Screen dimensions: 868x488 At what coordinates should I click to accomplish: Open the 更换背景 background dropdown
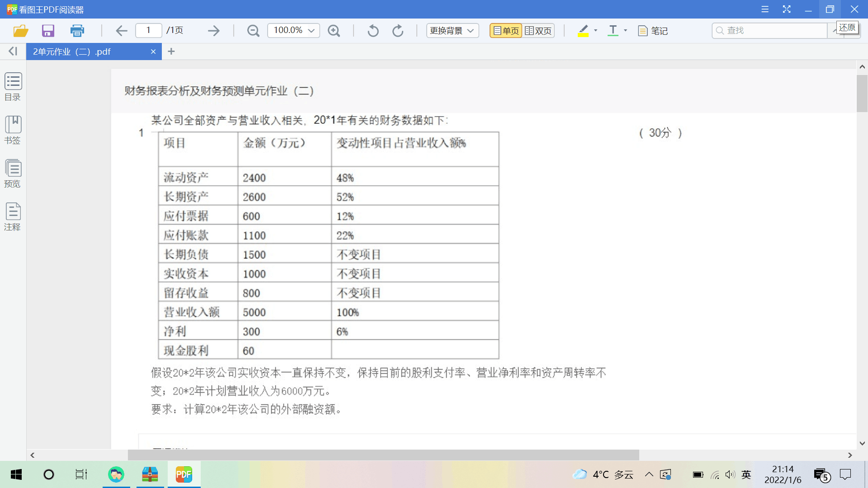tap(452, 31)
